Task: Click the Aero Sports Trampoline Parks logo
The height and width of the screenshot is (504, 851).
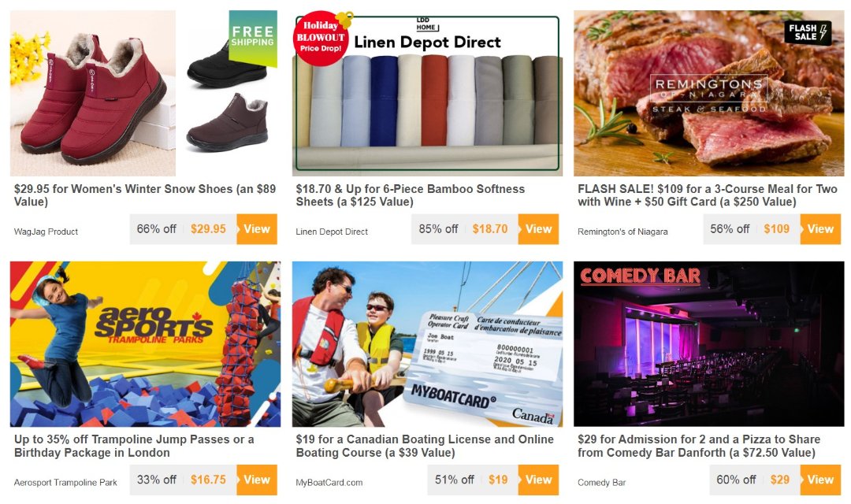Action: (154, 325)
